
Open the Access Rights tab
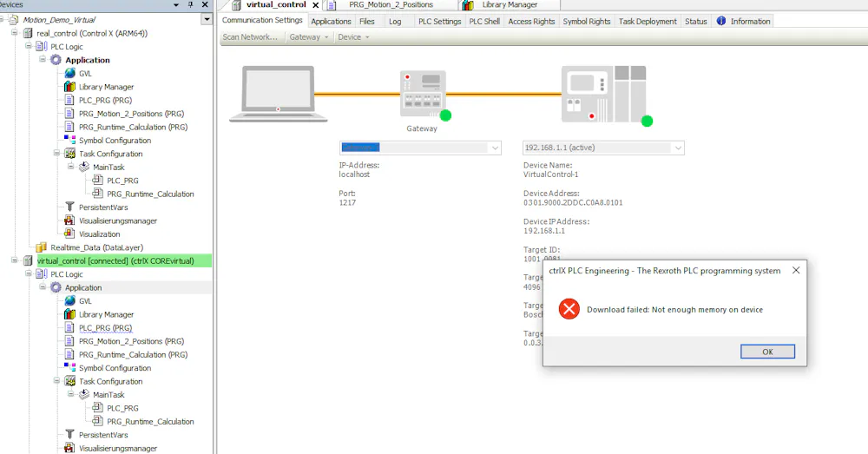[x=531, y=21]
